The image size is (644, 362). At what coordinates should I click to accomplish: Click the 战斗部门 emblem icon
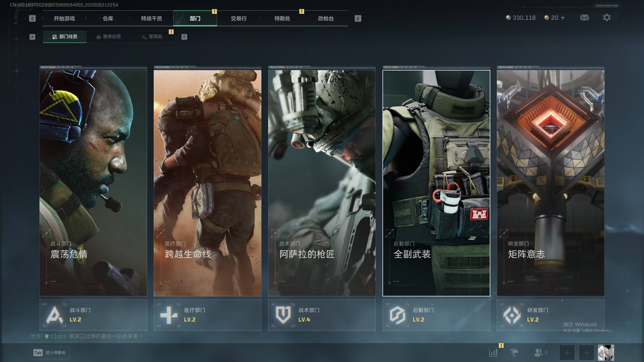click(x=55, y=315)
